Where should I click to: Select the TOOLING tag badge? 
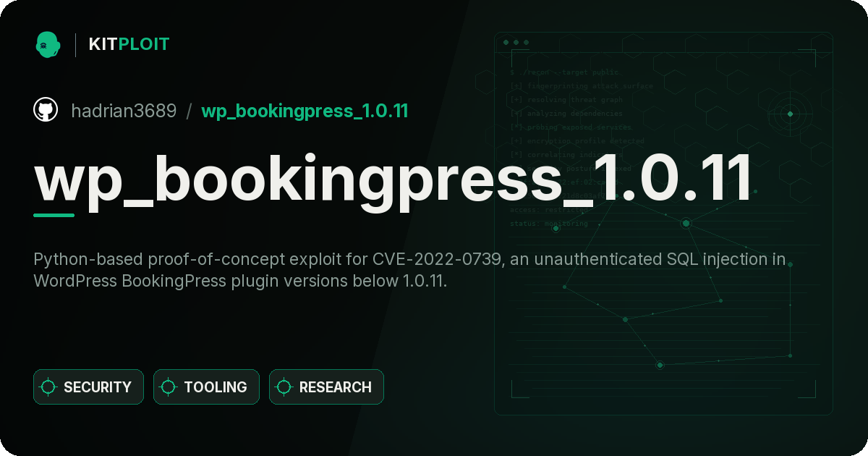(x=206, y=387)
